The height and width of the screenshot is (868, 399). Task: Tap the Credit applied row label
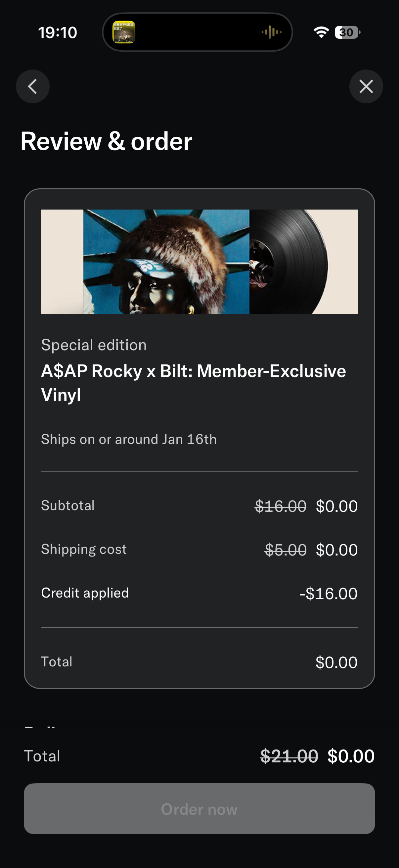[x=85, y=593]
